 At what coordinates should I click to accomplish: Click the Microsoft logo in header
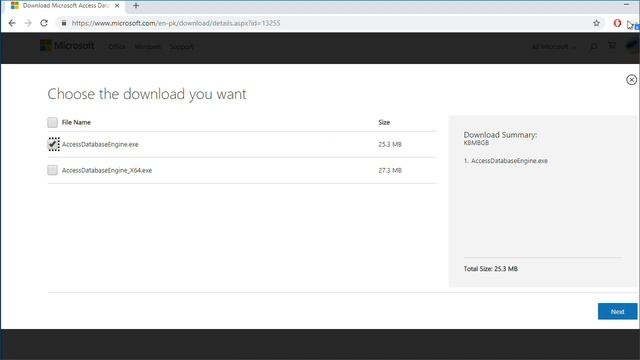(67, 46)
